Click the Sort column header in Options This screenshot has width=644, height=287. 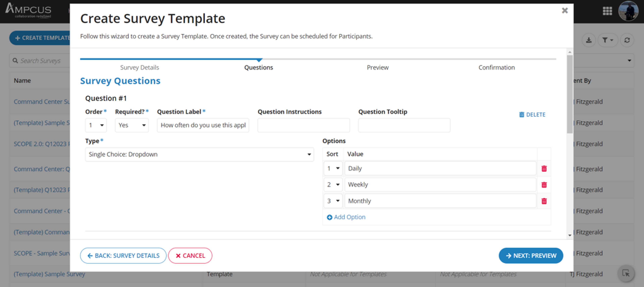[332, 154]
